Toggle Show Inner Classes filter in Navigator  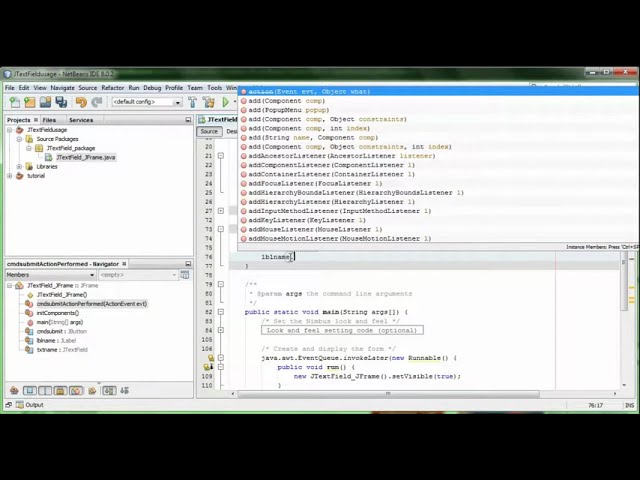coord(76,391)
